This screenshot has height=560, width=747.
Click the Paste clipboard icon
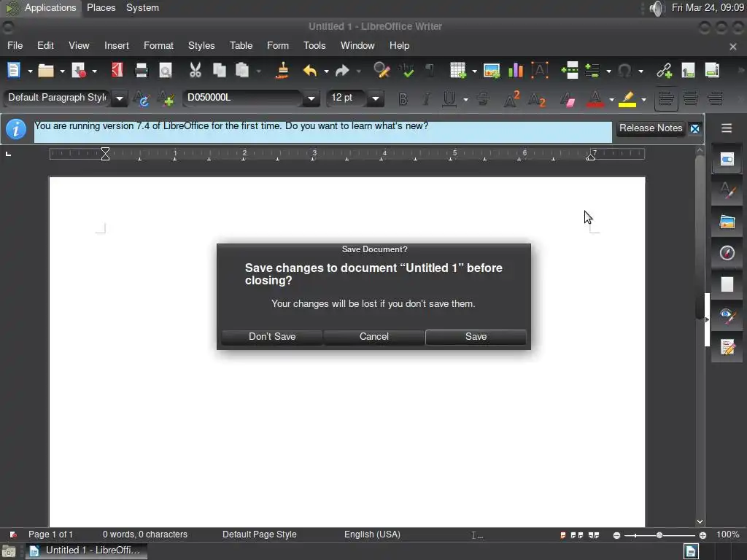(242, 71)
